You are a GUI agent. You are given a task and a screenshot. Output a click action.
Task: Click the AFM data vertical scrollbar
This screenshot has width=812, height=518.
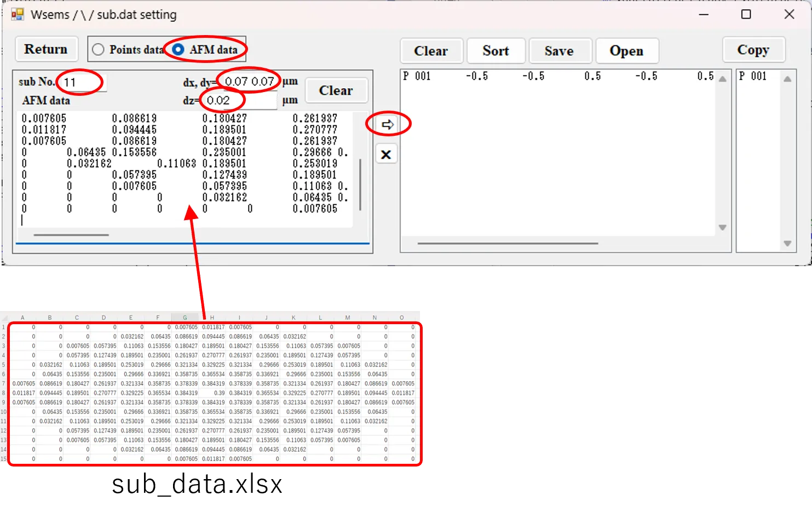point(360,185)
